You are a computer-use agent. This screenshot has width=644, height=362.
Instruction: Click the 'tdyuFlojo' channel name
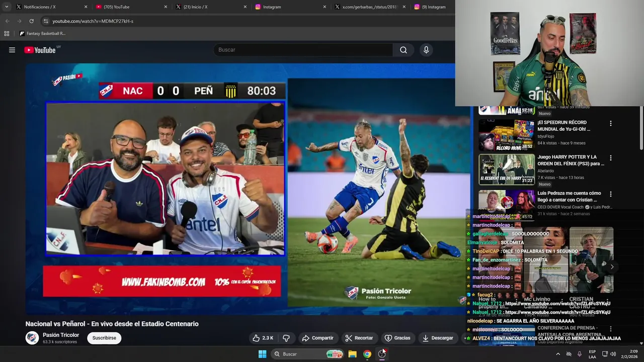click(x=547, y=136)
